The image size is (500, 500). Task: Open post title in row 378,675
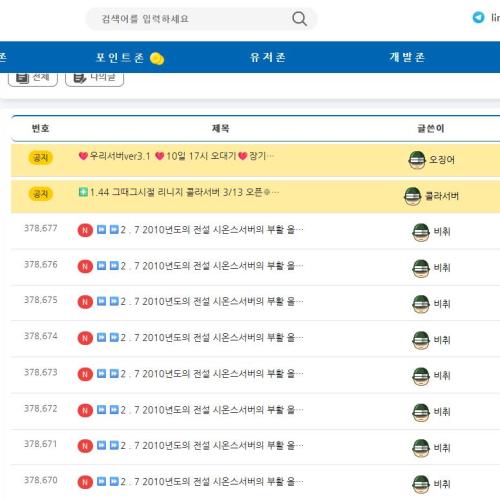(x=200, y=302)
